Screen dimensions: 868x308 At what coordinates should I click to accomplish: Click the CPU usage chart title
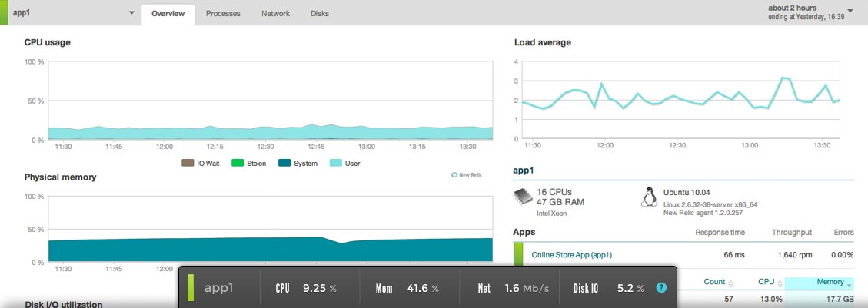click(x=47, y=42)
